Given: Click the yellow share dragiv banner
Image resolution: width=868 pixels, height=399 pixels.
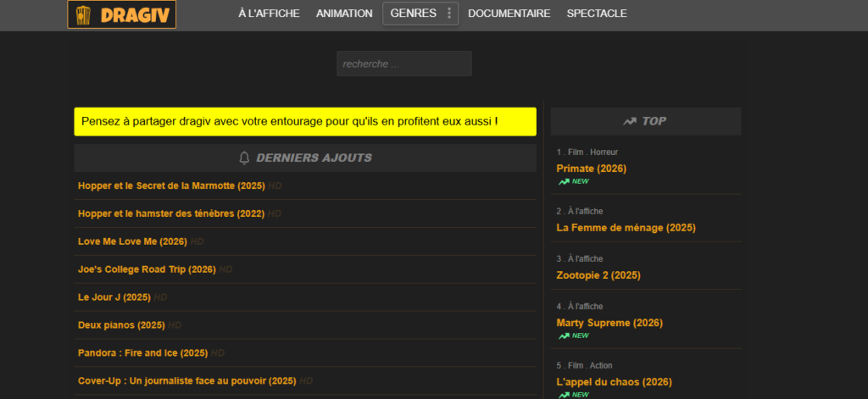Looking at the screenshot, I should point(304,122).
